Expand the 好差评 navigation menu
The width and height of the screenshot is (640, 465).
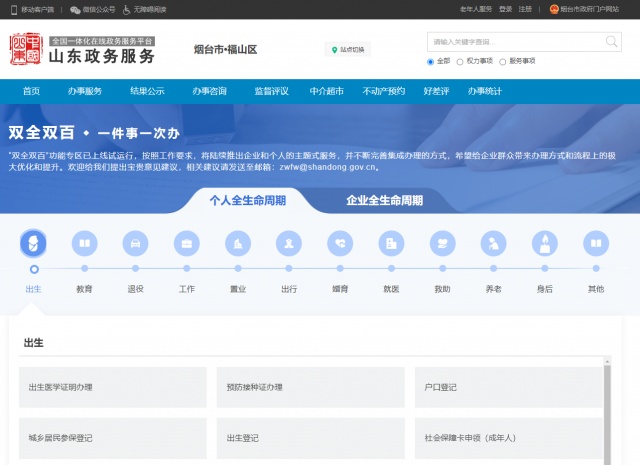point(436,91)
